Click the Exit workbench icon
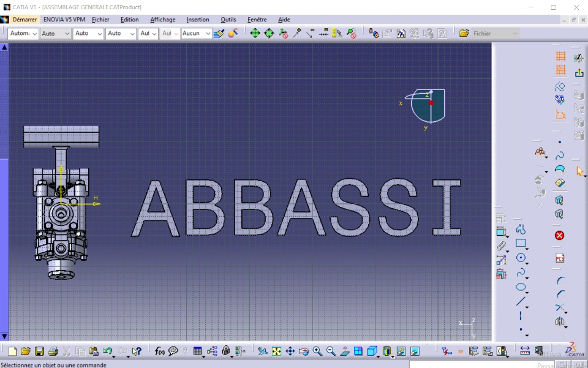The image size is (588, 368). click(579, 73)
